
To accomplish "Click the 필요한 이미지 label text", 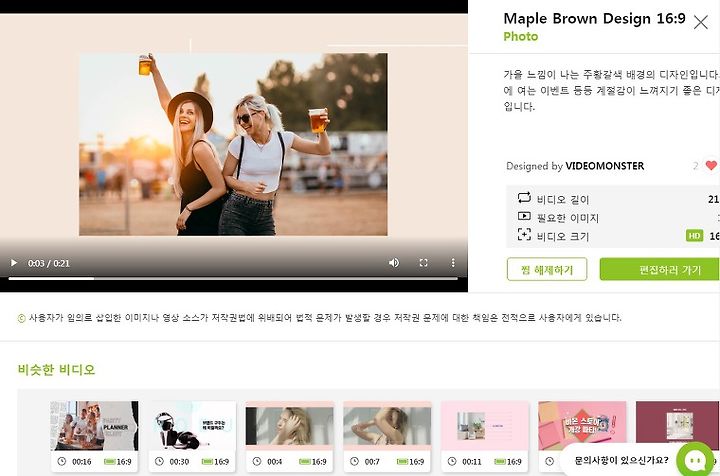I will tap(568, 218).
